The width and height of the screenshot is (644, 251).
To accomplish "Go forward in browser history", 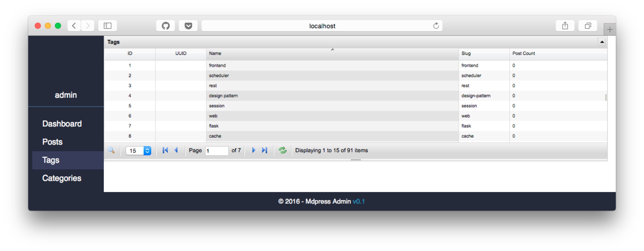I will [87, 26].
